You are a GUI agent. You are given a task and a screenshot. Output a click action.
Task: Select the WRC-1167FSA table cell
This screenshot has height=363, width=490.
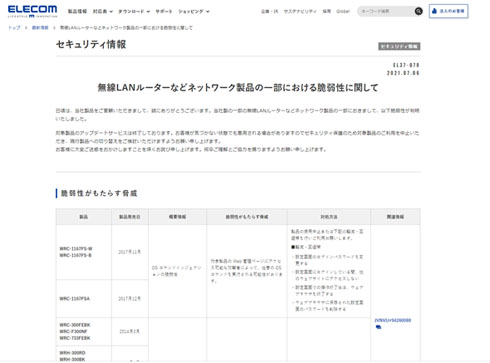click(x=83, y=299)
